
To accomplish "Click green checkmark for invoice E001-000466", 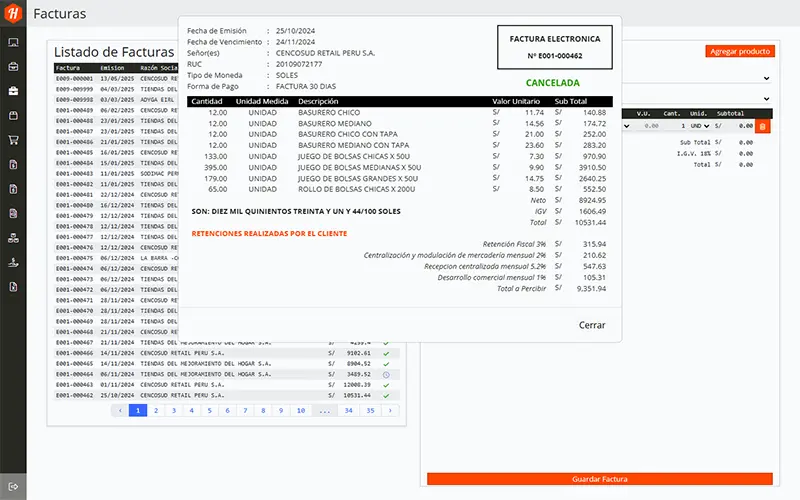I will pos(386,353).
